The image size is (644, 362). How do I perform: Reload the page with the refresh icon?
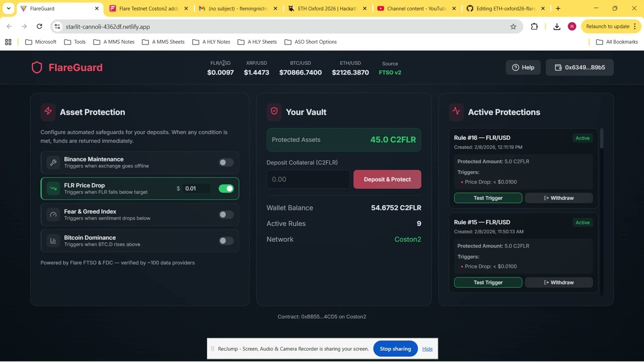[x=39, y=26]
